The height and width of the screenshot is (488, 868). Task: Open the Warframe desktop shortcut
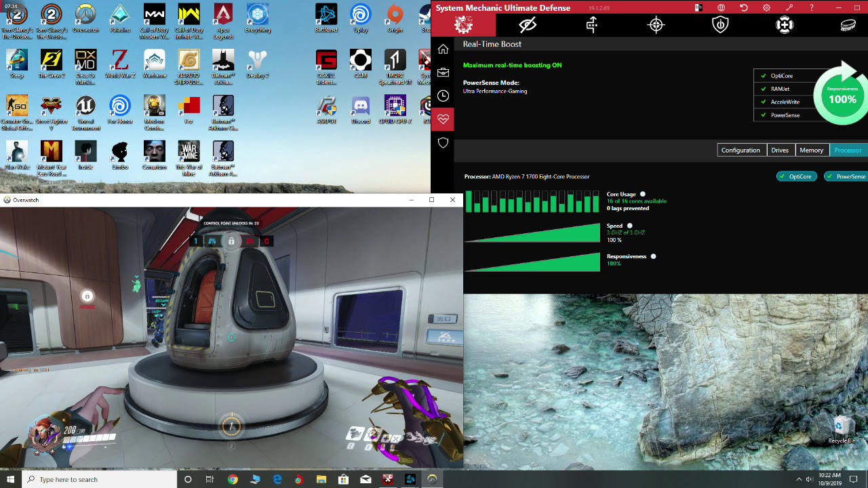[155, 64]
